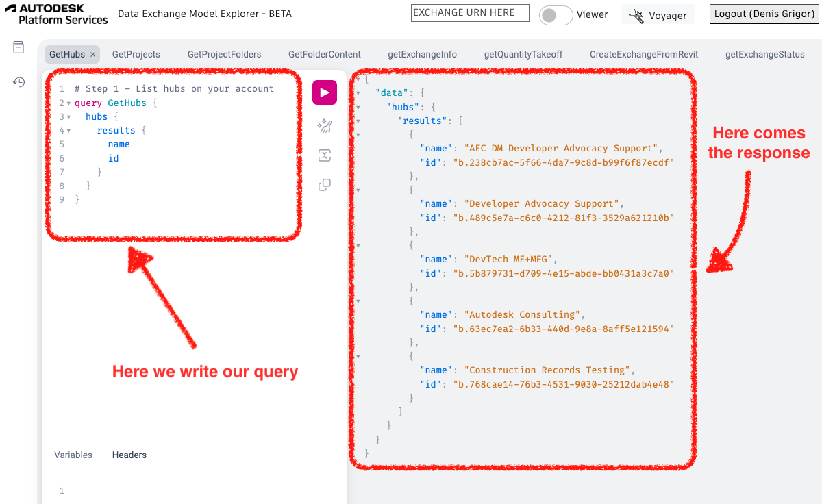The width and height of the screenshot is (822, 504).
Task: Collapse the DevTech ME+MFG result object
Action: (x=357, y=245)
